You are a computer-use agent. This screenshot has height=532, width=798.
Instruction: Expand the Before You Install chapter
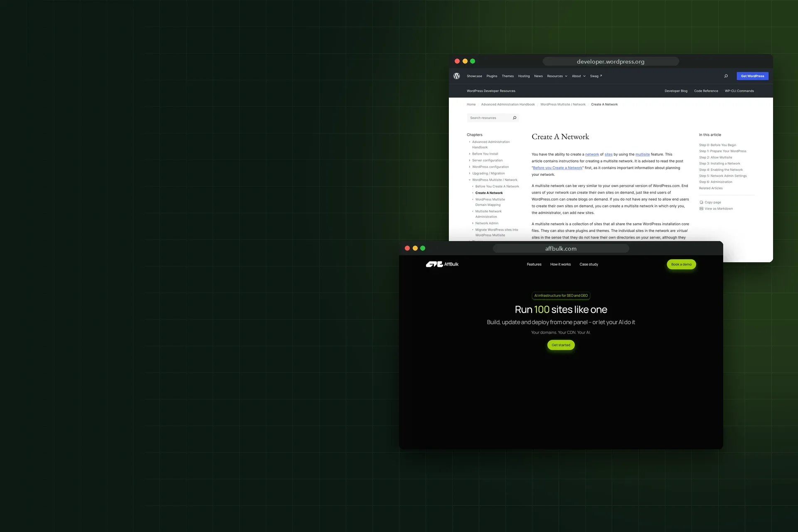[470, 154]
